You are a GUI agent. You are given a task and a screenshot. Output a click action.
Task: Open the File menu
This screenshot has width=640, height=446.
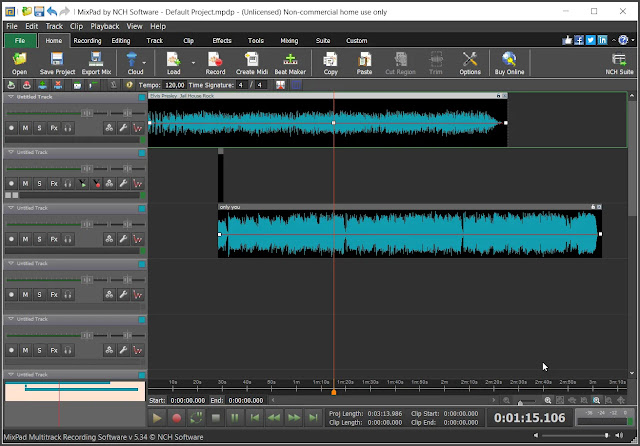tap(12, 26)
